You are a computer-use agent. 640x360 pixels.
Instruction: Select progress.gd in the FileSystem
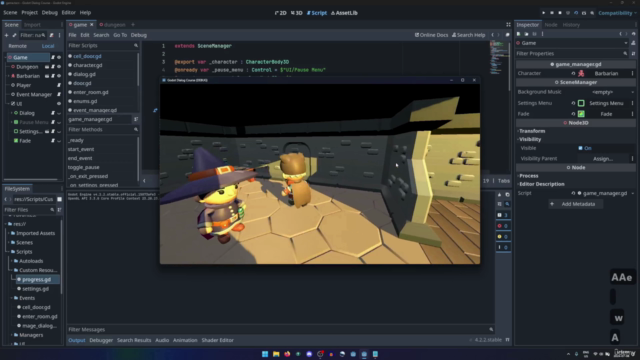click(36, 280)
